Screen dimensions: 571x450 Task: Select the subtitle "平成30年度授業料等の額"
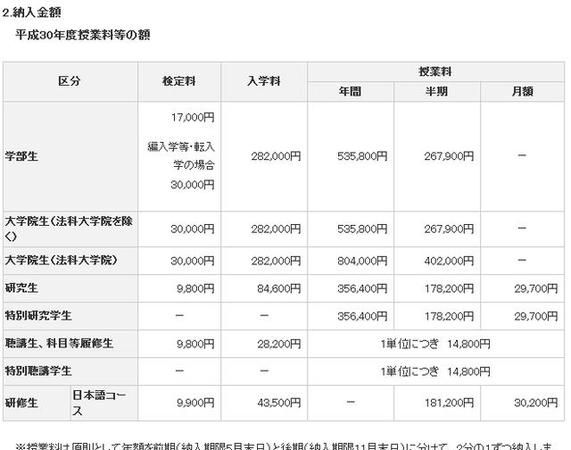coord(83,35)
